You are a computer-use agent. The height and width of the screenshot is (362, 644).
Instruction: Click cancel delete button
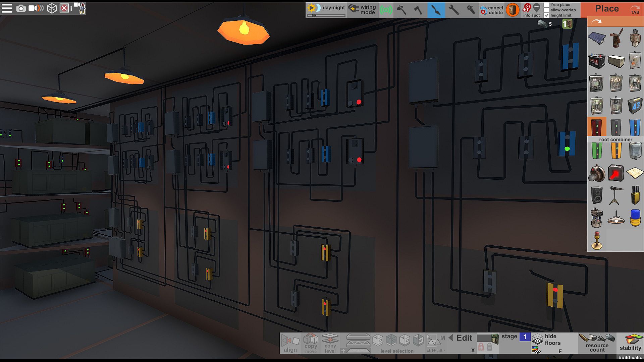491,10
